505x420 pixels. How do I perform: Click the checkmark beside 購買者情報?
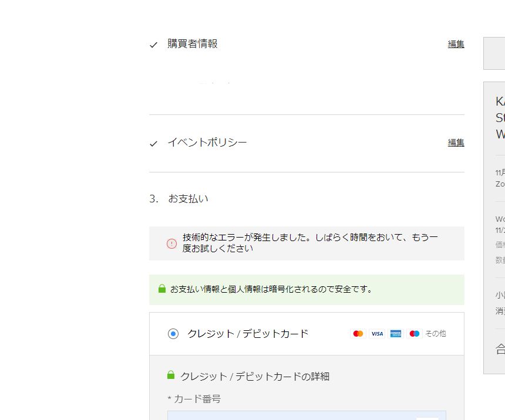pyautogui.click(x=154, y=45)
